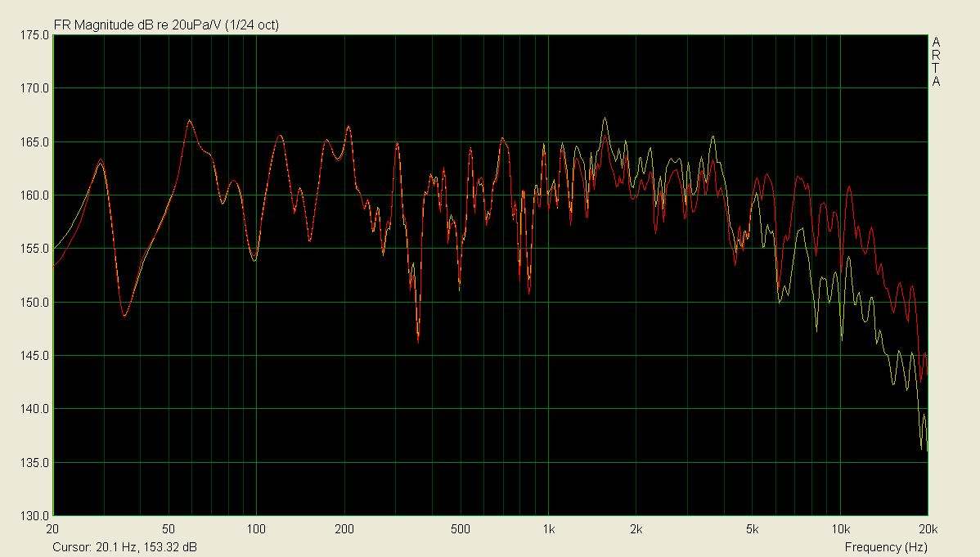Click the Frequency (Hz) axis label
The image size is (980, 557).
click(885, 546)
